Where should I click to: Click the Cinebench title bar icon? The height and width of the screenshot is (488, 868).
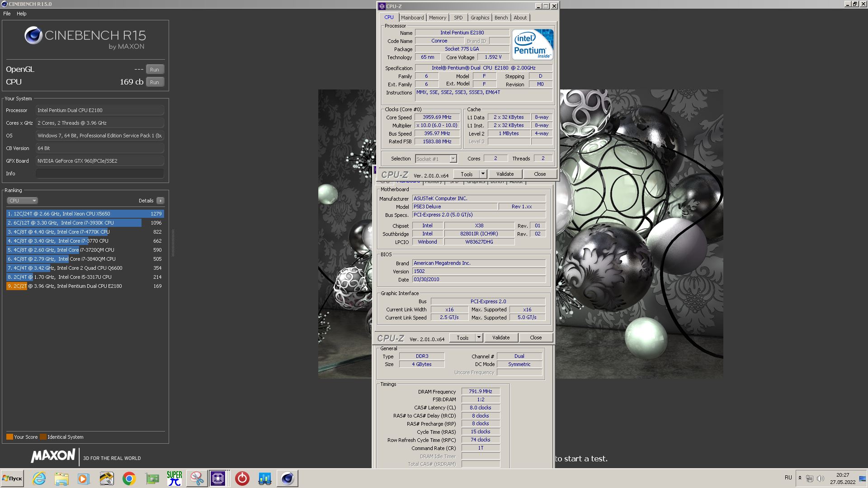(5, 4)
